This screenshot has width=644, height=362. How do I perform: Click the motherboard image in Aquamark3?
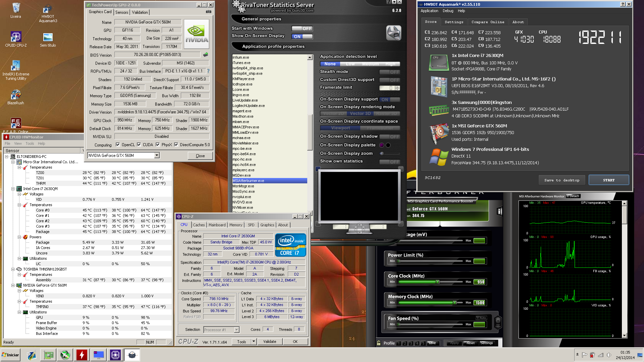439,86
